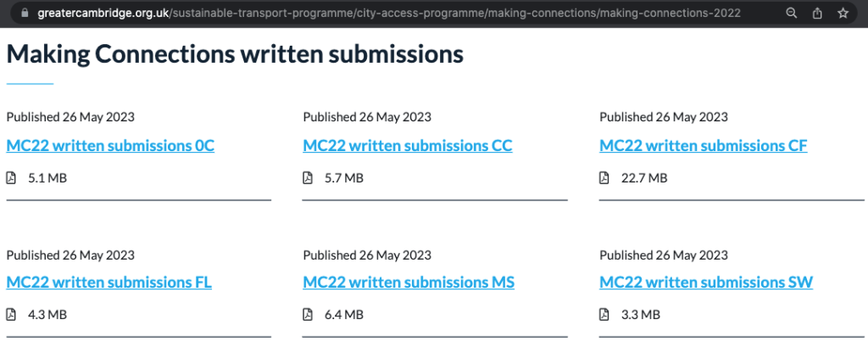Open MC22 written submissions MS link
The image size is (868, 348).
(x=408, y=283)
